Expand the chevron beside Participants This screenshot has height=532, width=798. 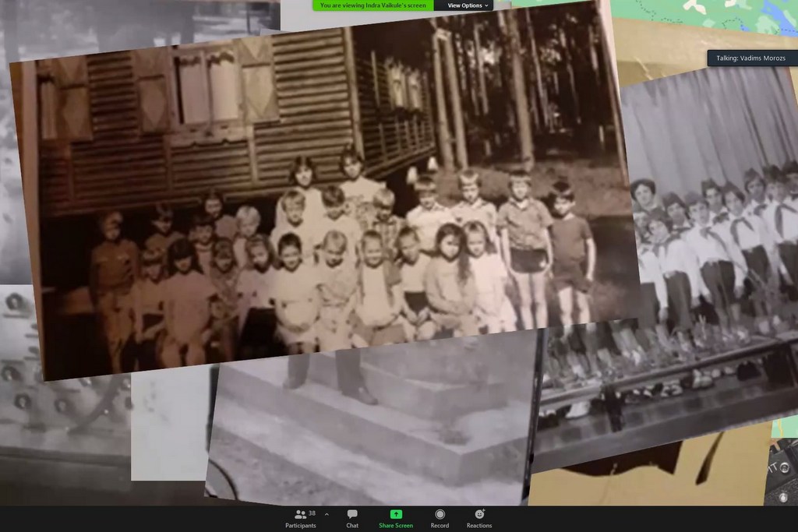pyautogui.click(x=327, y=514)
